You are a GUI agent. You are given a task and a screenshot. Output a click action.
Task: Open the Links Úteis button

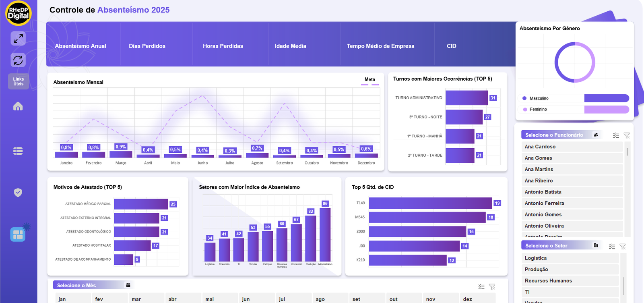point(19,81)
